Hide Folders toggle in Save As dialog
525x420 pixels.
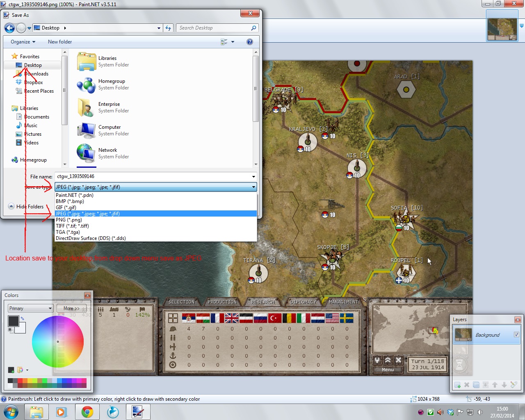tap(26, 207)
